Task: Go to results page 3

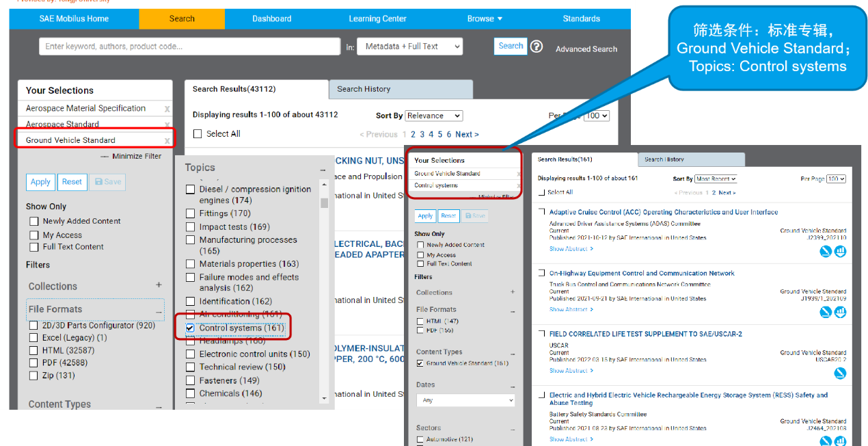Action: pos(422,134)
